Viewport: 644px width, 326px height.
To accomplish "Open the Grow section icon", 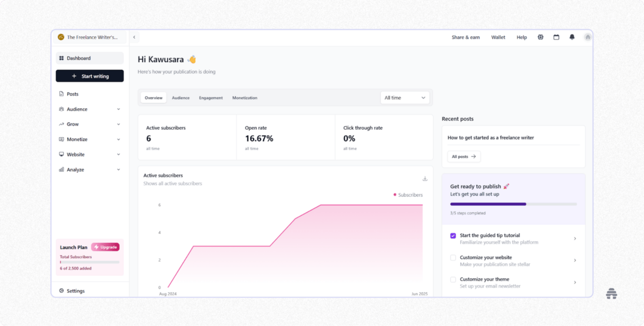I will point(62,124).
